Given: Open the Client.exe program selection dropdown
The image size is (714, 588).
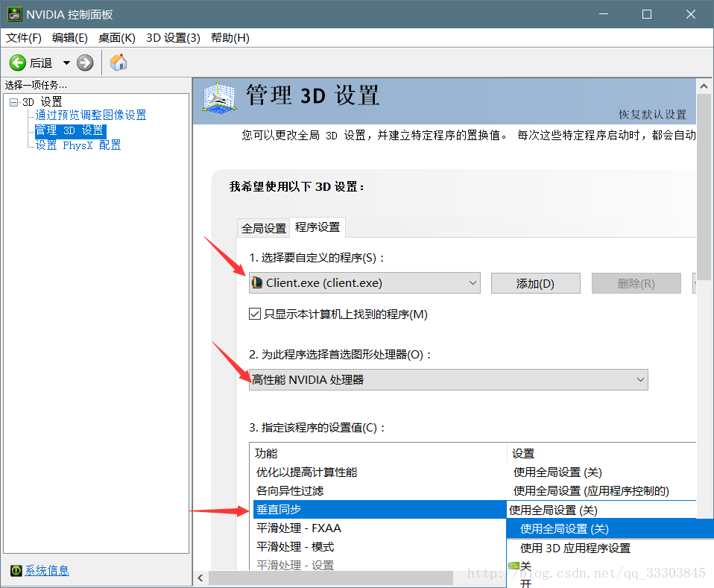Looking at the screenshot, I should pyautogui.click(x=364, y=283).
